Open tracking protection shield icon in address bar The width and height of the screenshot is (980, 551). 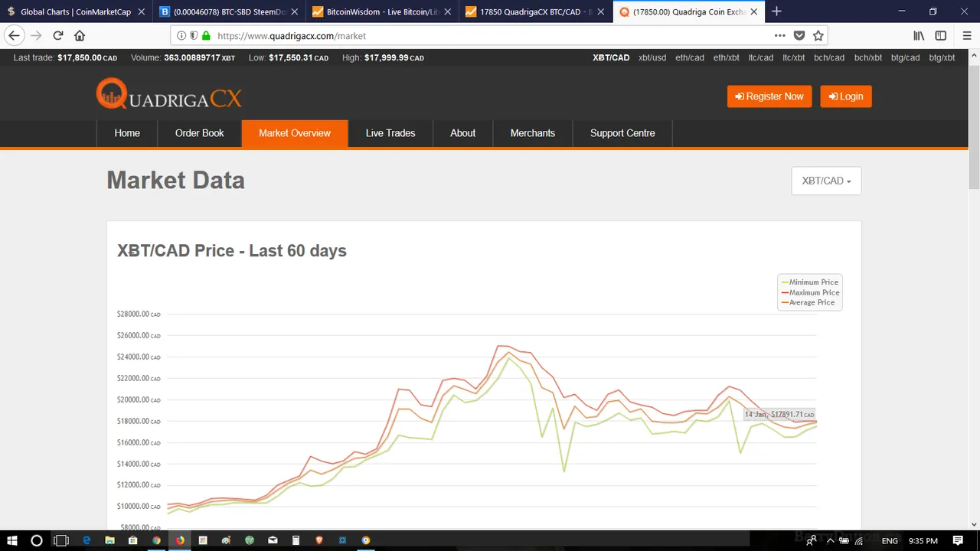click(x=194, y=35)
